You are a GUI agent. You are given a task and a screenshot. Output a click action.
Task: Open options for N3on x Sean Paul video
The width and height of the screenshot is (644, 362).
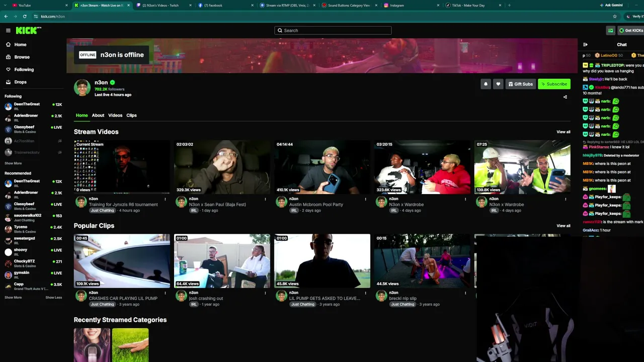pos(265,200)
